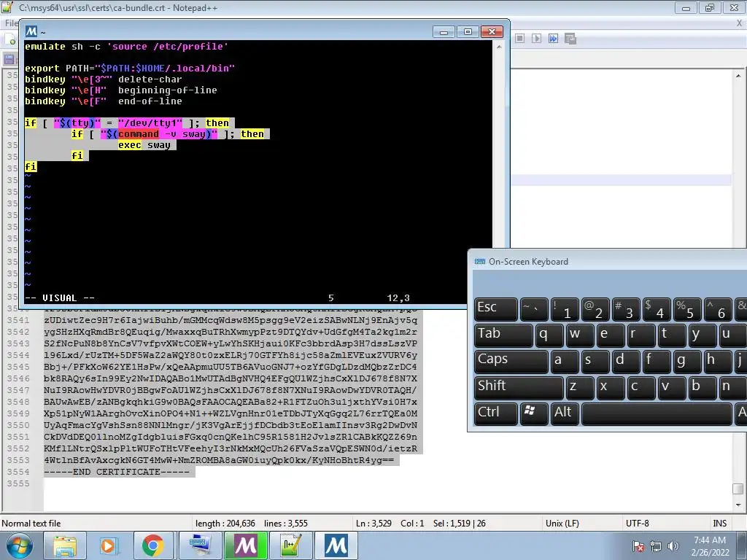
Task: Open the Windows Start menu orb
Action: tap(20, 545)
